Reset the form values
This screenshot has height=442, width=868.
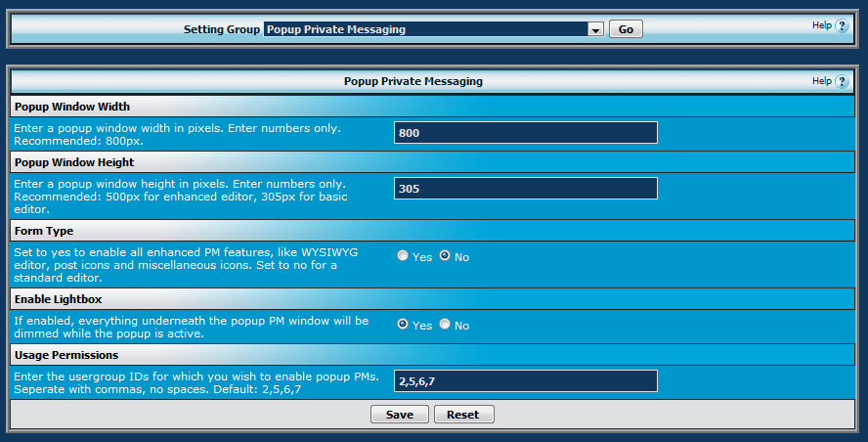tap(463, 415)
